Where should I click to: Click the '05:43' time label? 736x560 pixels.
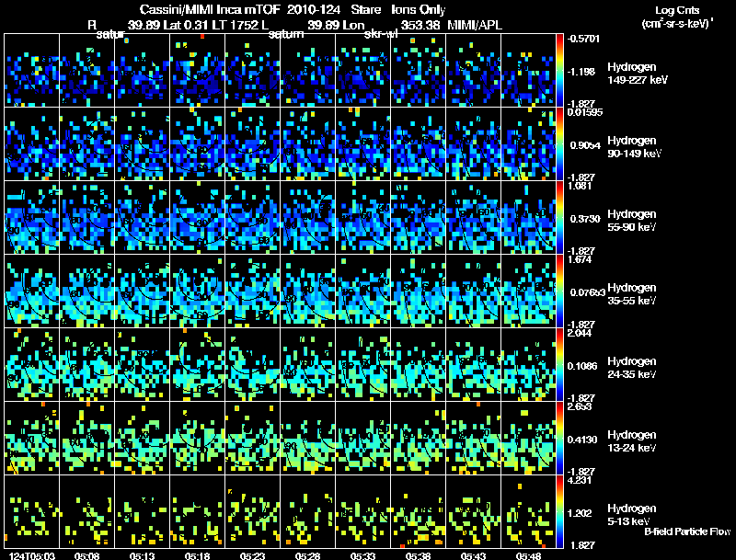[473, 555]
